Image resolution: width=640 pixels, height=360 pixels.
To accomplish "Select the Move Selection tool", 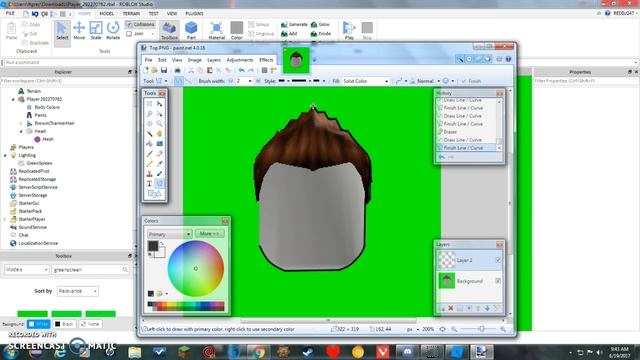I will coord(160,113).
